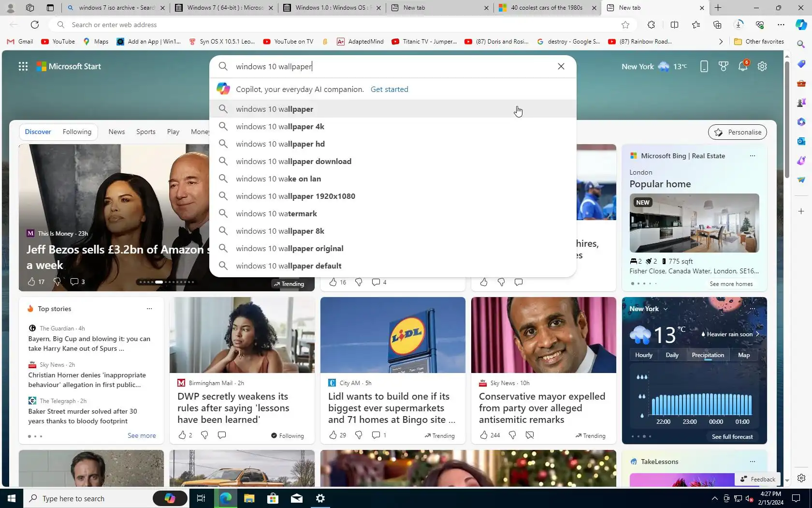The image size is (812, 508).
Task: Expand Heavier rain soon alert
Action: 730,334
